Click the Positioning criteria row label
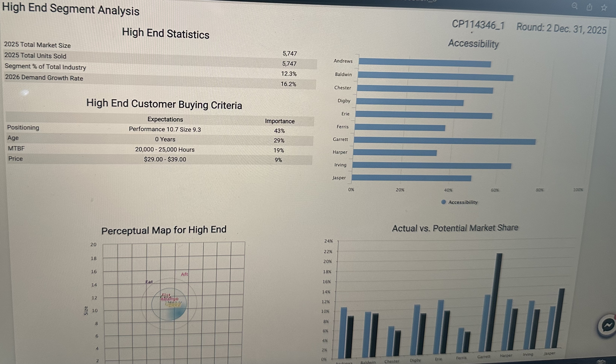Image resolution: width=616 pixels, height=364 pixels. click(23, 128)
